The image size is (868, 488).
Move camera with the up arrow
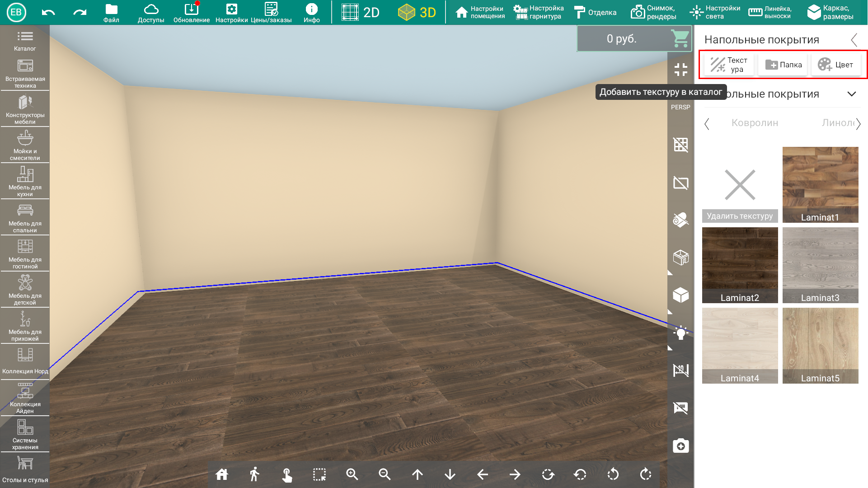(x=418, y=474)
